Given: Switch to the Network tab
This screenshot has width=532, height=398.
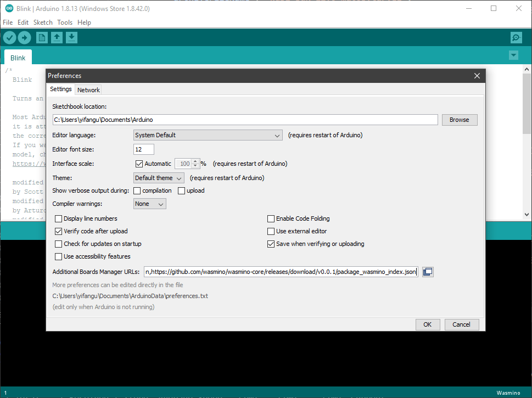Looking at the screenshot, I should [x=88, y=90].
